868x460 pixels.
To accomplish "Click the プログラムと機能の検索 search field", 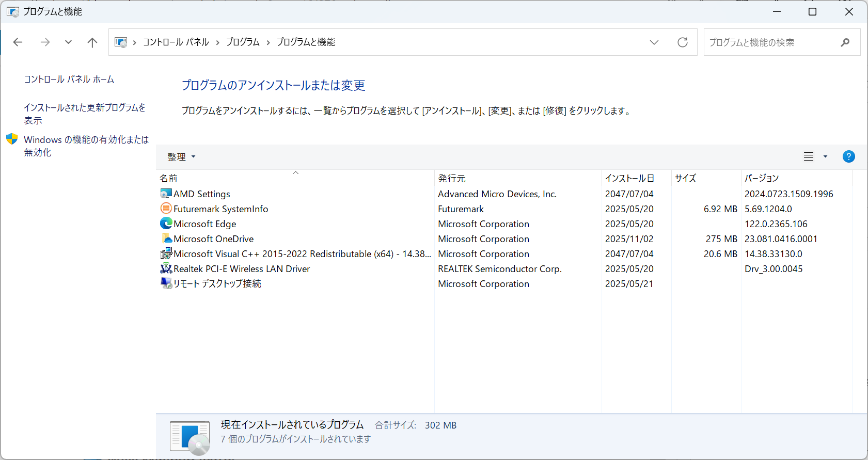I will click(x=771, y=42).
